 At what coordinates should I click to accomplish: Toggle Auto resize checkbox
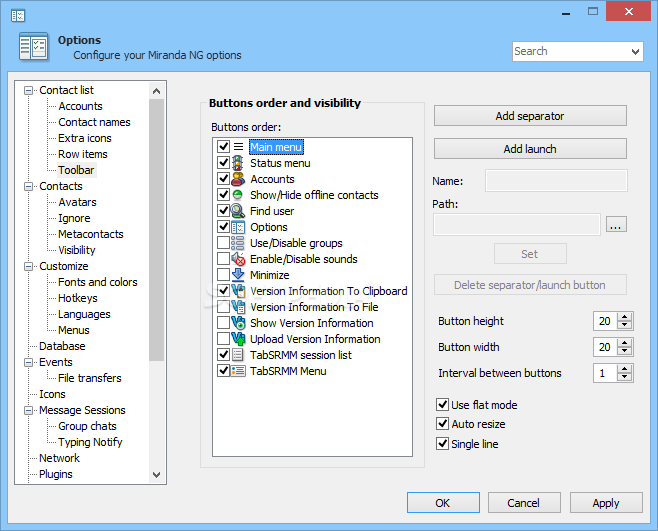click(x=442, y=423)
